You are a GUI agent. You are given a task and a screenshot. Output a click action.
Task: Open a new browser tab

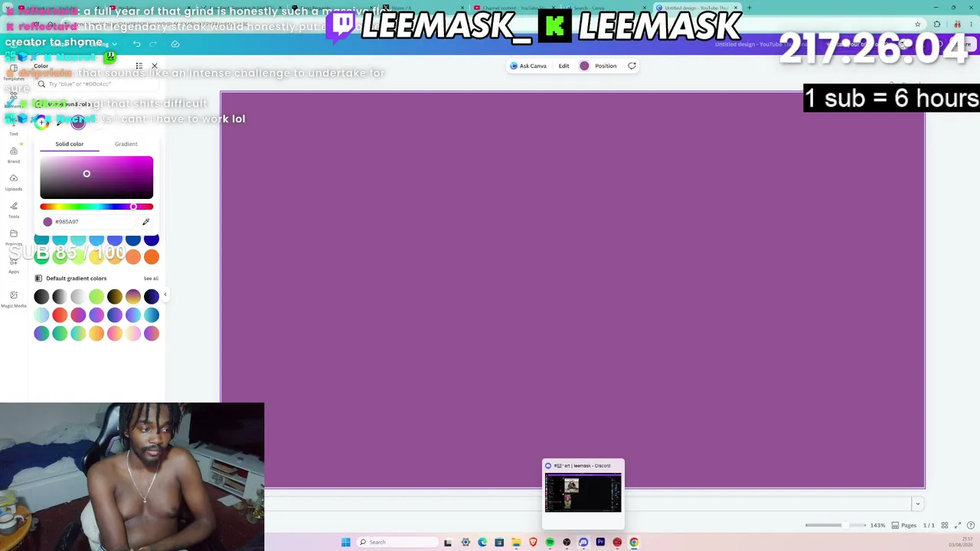tap(749, 8)
